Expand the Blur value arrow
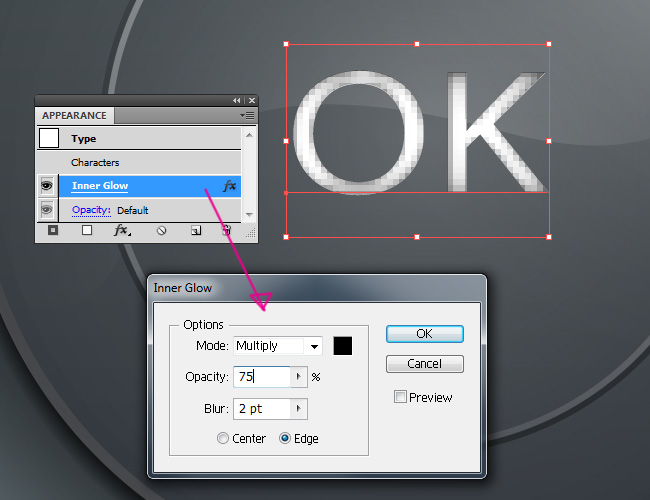The height and width of the screenshot is (500, 650). point(298,409)
